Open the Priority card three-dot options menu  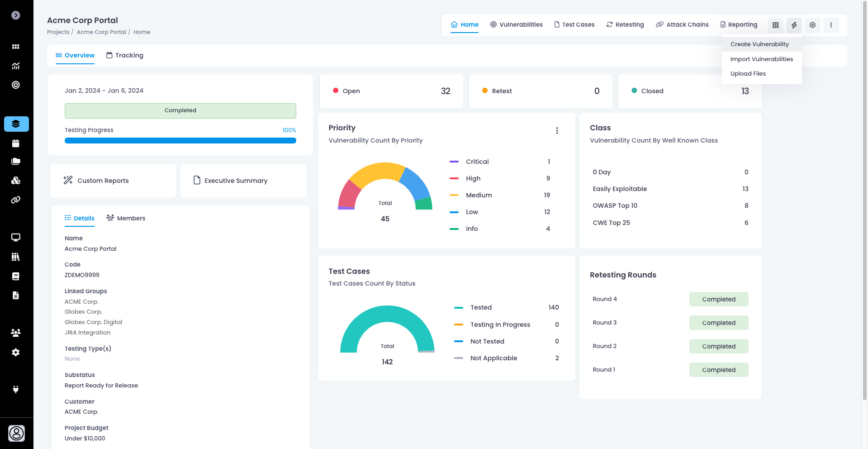click(x=557, y=130)
